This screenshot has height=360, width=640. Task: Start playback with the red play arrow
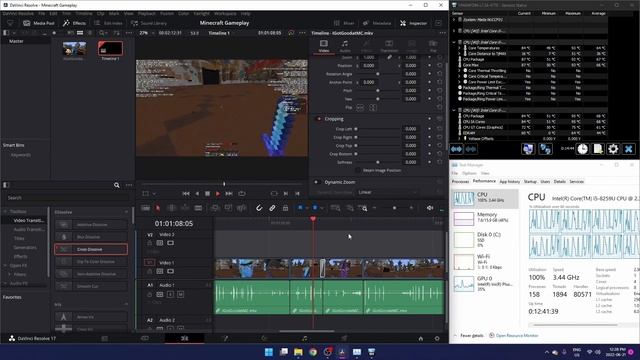pyautogui.click(x=218, y=193)
